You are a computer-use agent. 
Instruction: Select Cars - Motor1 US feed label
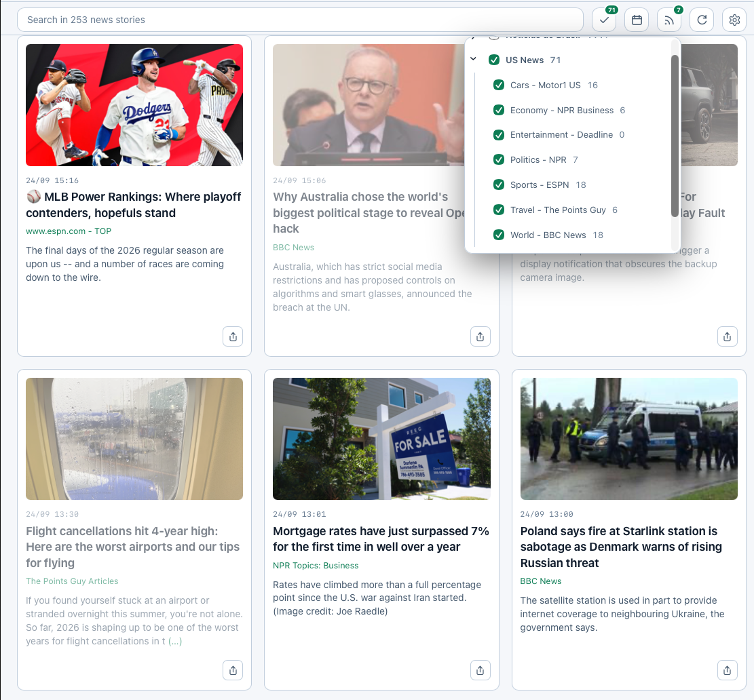[545, 85]
